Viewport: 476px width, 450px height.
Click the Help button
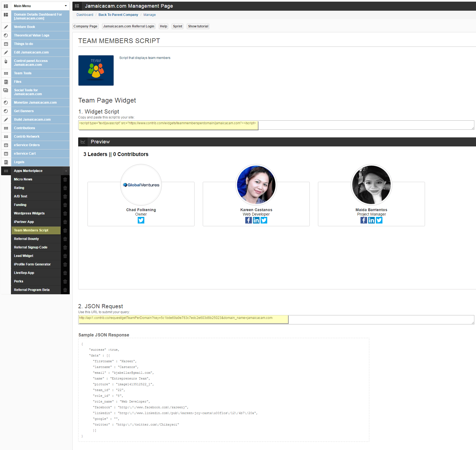(x=164, y=26)
